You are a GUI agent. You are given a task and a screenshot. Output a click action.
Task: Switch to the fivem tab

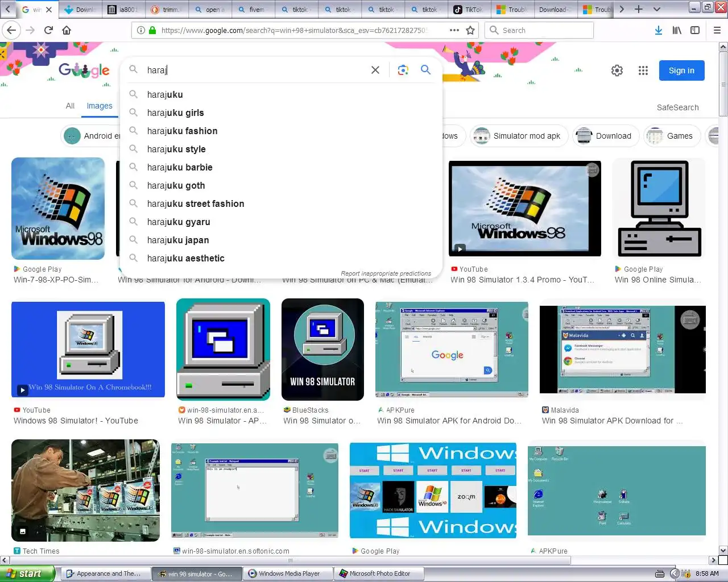pyautogui.click(x=253, y=10)
